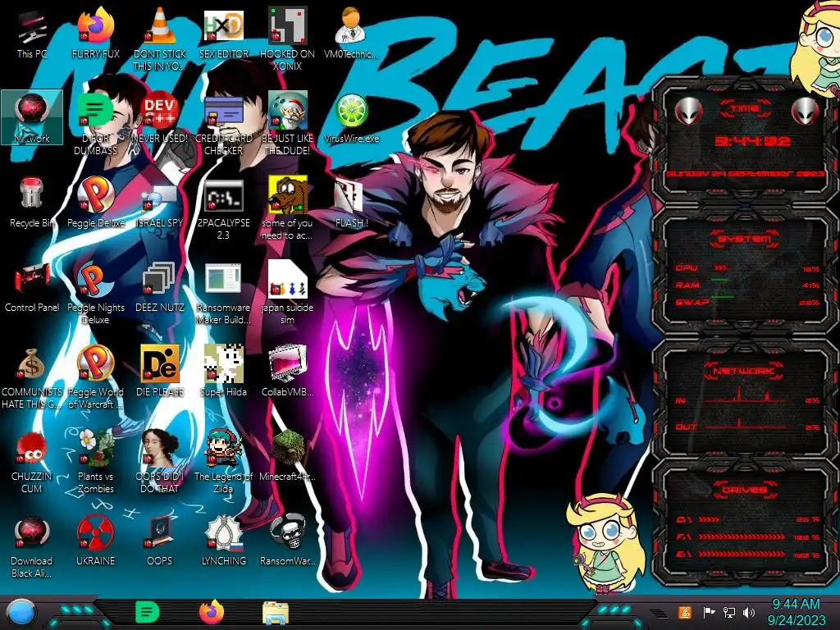Viewport: 840px width, 630px height.
Task: Click the orange Java tray icon
Action: [685, 612]
